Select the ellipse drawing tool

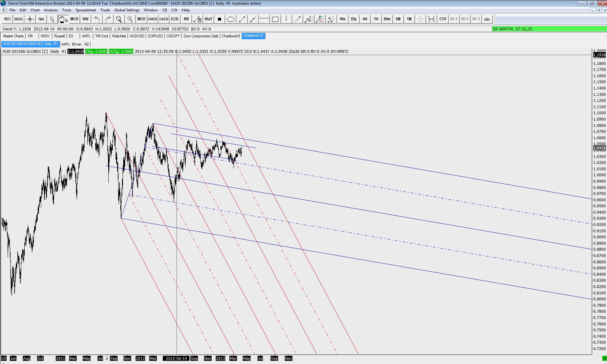point(231,19)
